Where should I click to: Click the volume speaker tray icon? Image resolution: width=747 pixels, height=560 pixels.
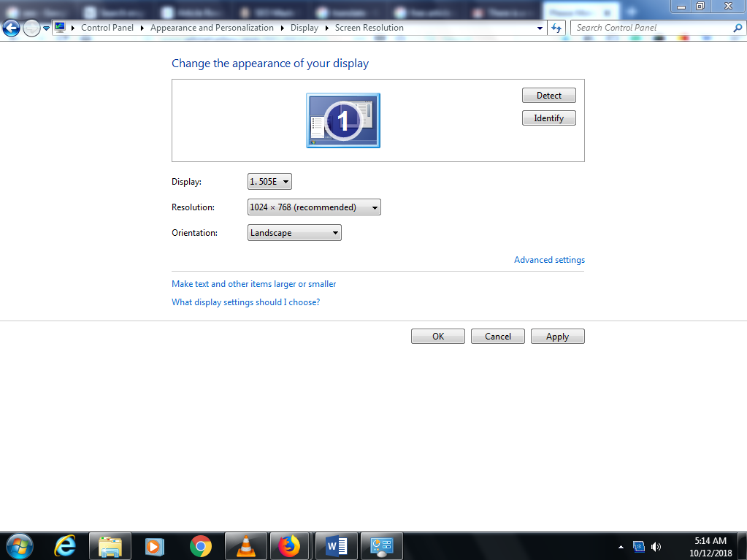[x=656, y=546]
